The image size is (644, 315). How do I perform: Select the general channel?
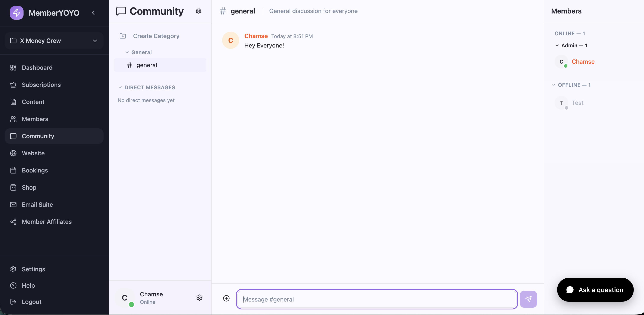[x=147, y=65]
